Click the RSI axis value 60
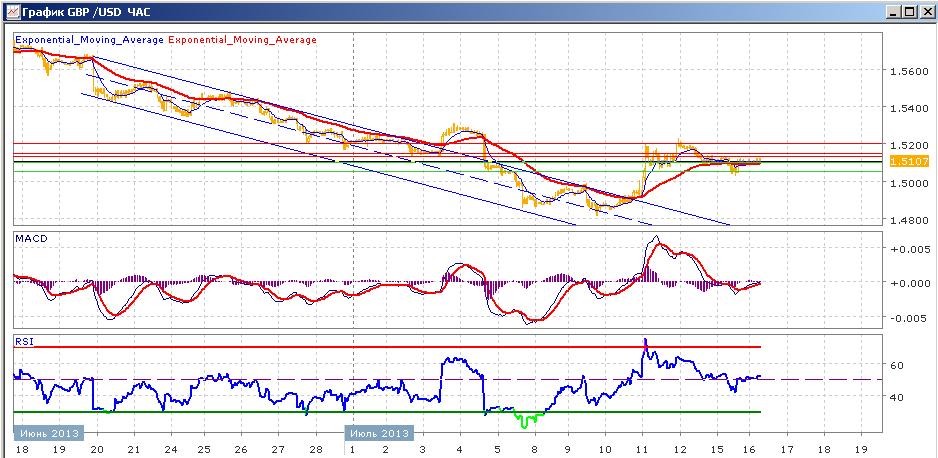The height and width of the screenshot is (458, 938). pos(896,365)
